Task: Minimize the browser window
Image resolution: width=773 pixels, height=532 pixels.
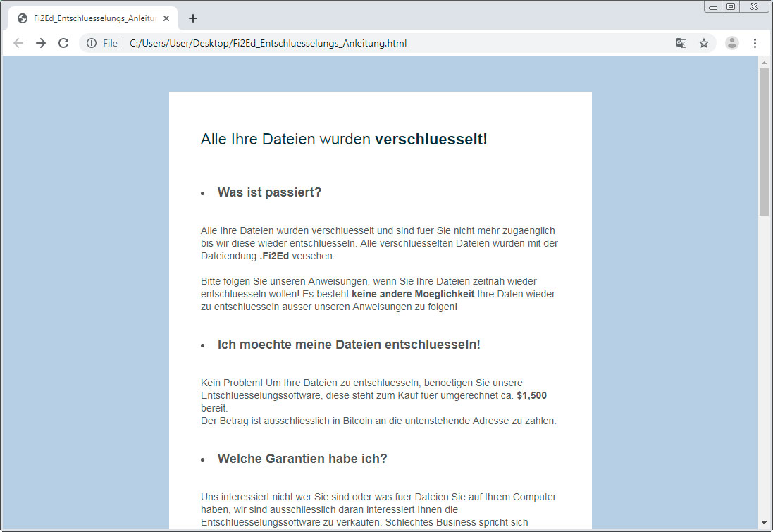Action: tap(713, 7)
